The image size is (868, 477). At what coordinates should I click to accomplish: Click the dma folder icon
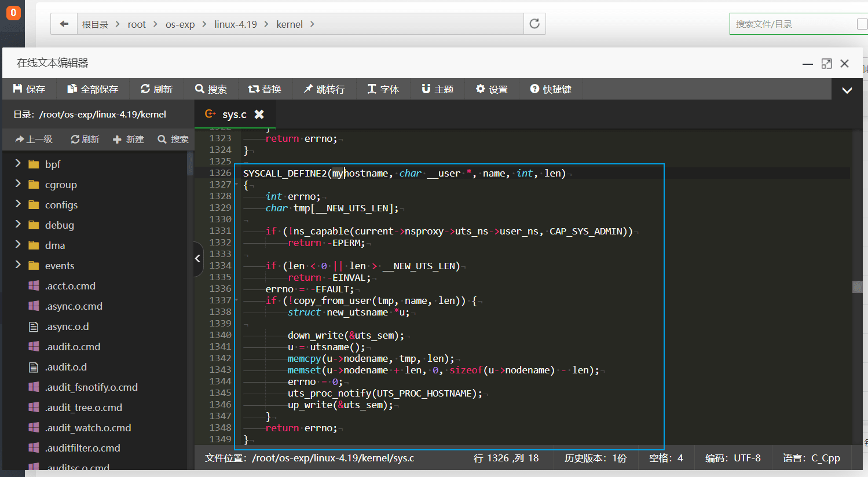(34, 245)
